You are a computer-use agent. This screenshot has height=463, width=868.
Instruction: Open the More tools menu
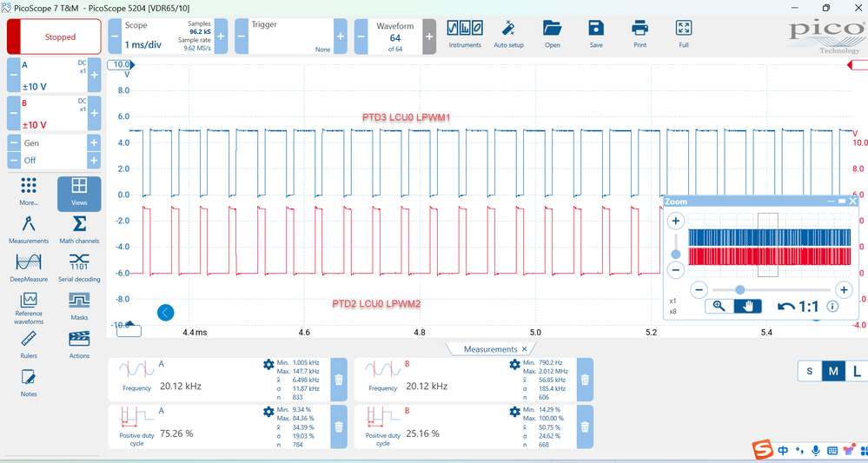tap(28, 192)
